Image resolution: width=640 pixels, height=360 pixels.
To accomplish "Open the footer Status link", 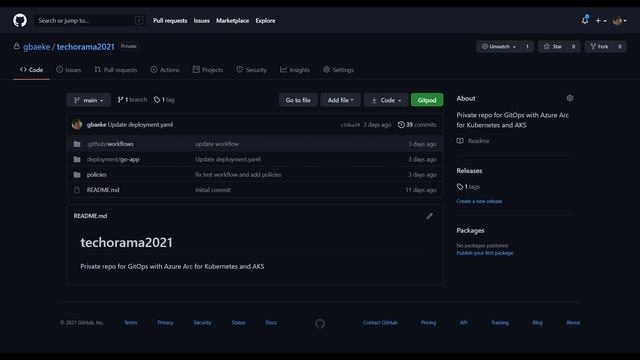I will coord(238,322).
